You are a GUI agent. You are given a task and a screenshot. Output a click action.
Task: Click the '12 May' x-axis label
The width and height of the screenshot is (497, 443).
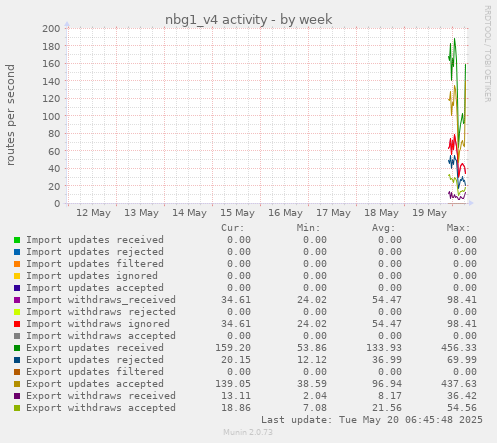click(93, 213)
